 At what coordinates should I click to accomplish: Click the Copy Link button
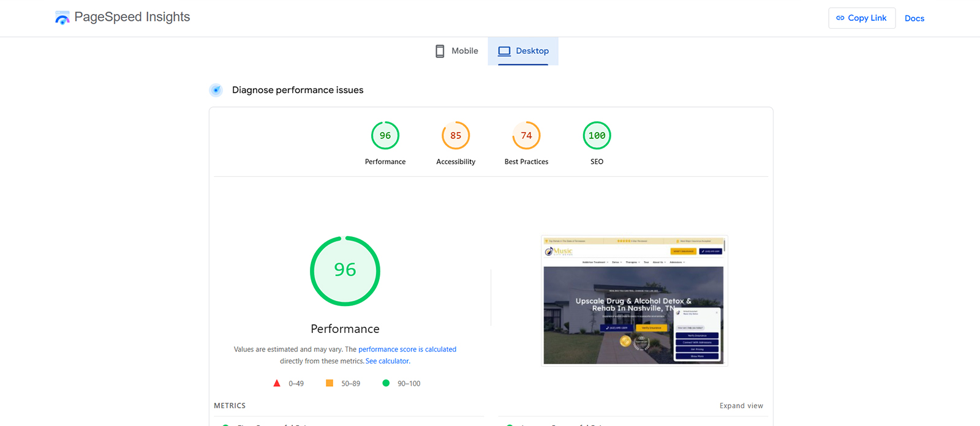click(861, 18)
